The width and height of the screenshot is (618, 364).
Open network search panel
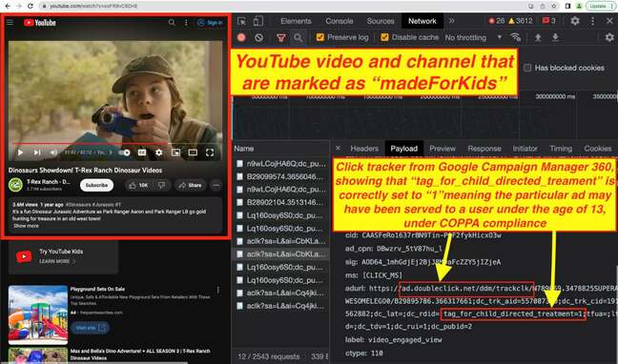[299, 38]
